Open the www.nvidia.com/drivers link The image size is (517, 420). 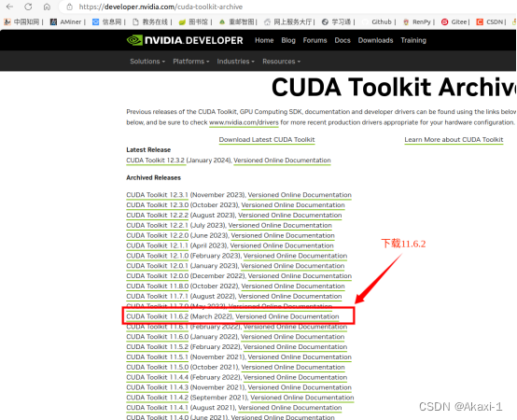(244, 122)
